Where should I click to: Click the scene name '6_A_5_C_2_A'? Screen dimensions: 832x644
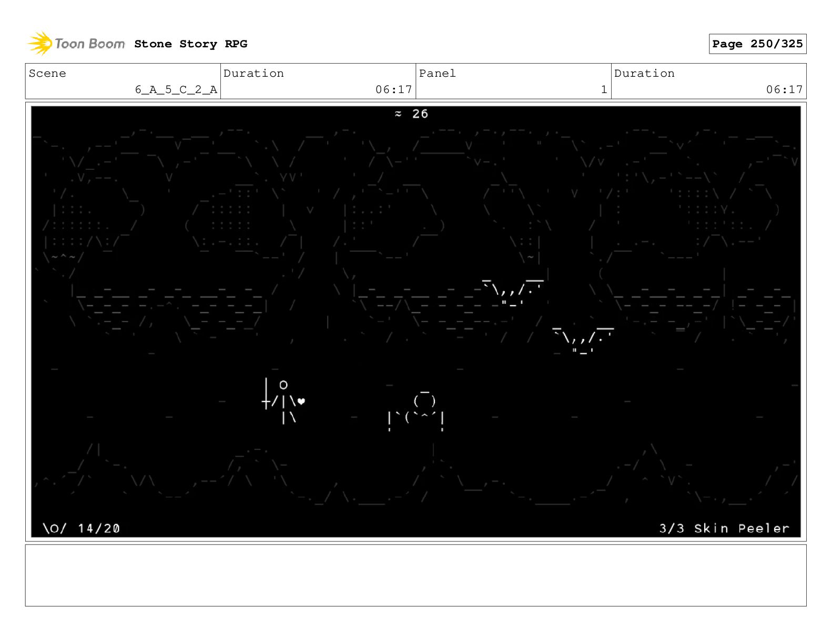pyautogui.click(x=176, y=89)
